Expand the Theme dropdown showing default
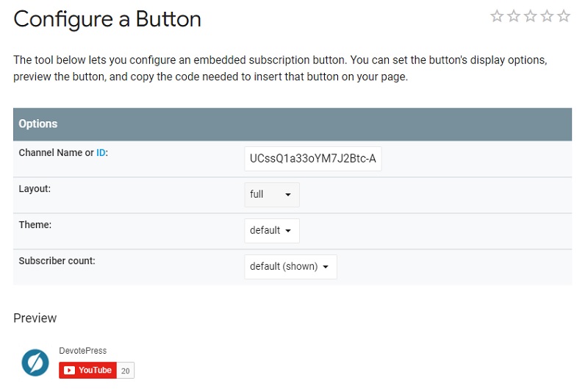Viewport: 588px width, 389px height. pos(272,231)
